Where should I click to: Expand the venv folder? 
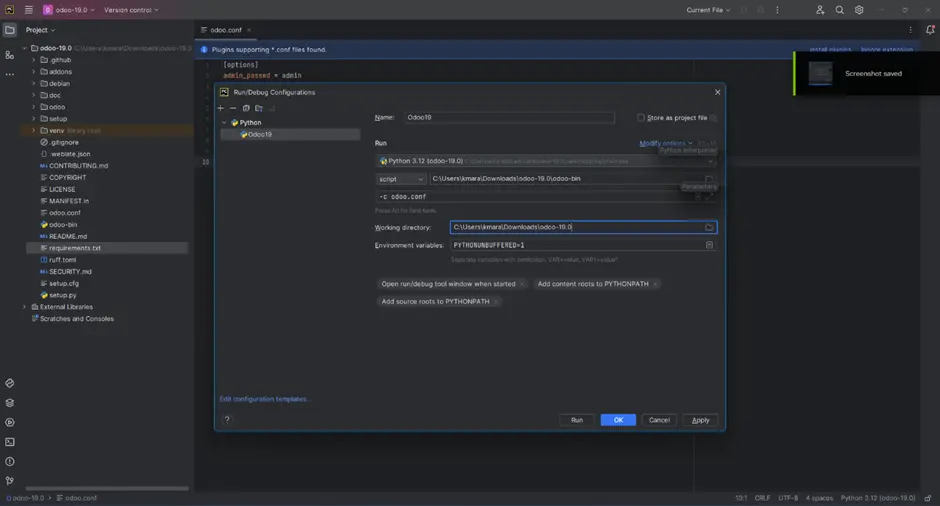(34, 130)
